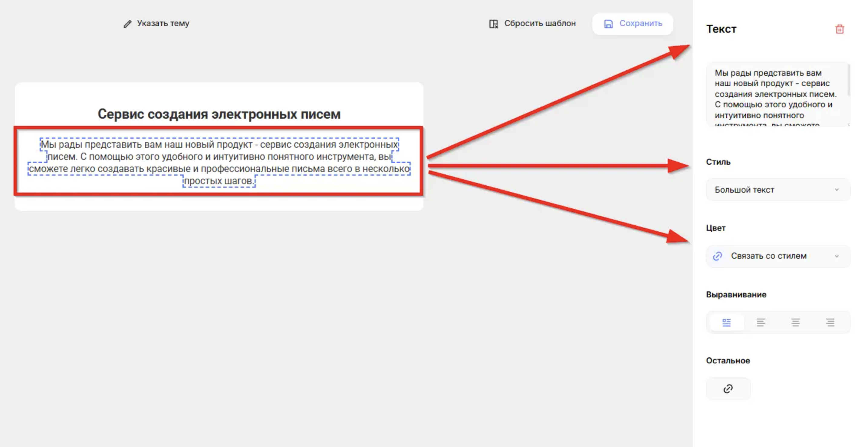The height and width of the screenshot is (447, 868).
Task: Select left text alignment
Action: coord(761,323)
